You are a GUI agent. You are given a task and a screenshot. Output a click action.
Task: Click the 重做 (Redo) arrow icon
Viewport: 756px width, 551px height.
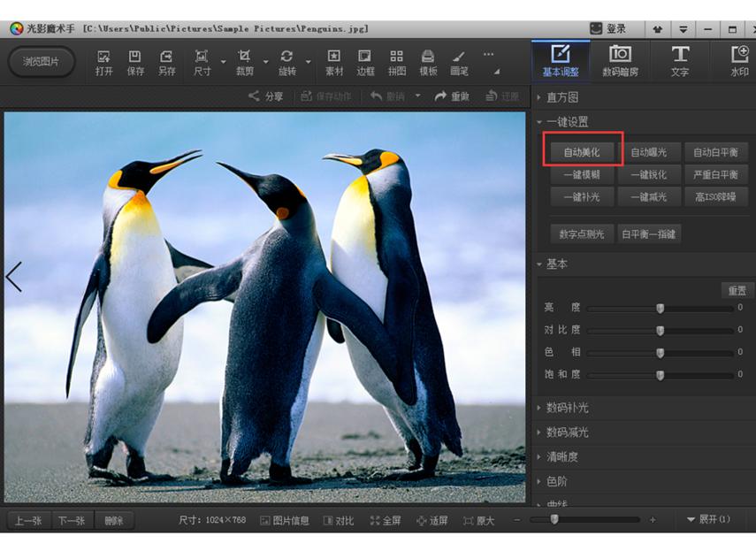pos(441,96)
